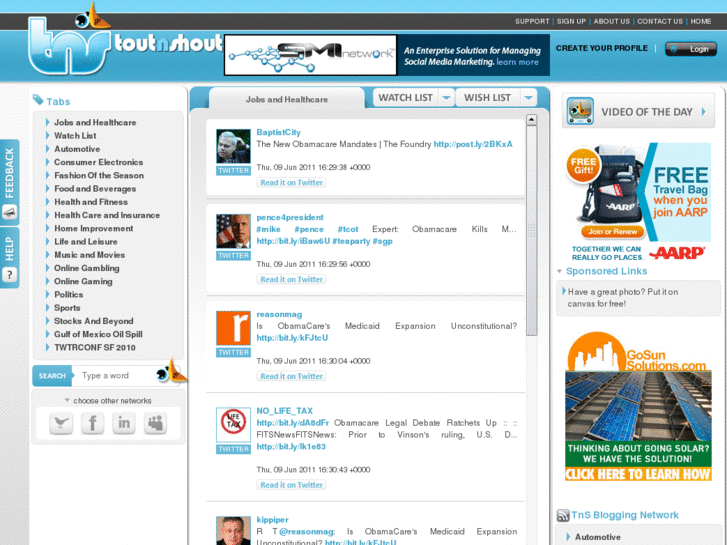
Task: Open the Help side tab
Action: [10, 258]
